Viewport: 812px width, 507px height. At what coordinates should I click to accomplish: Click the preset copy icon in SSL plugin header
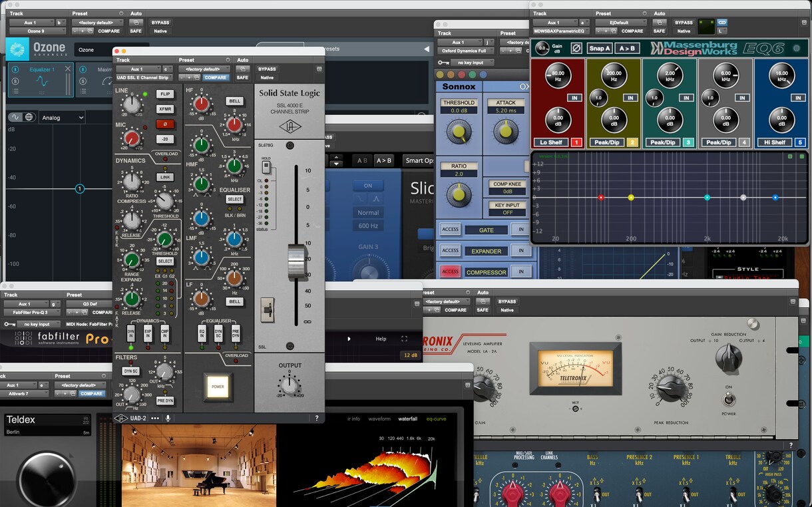tap(197, 78)
